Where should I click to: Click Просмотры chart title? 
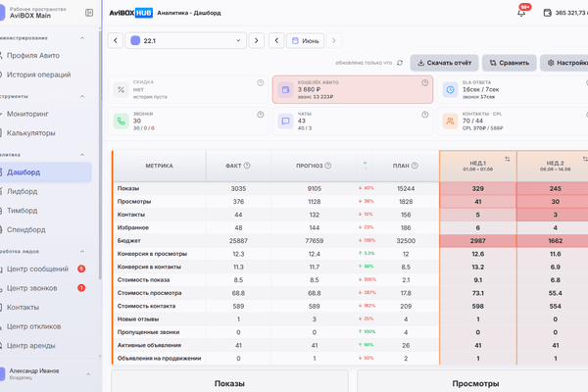coord(475,384)
